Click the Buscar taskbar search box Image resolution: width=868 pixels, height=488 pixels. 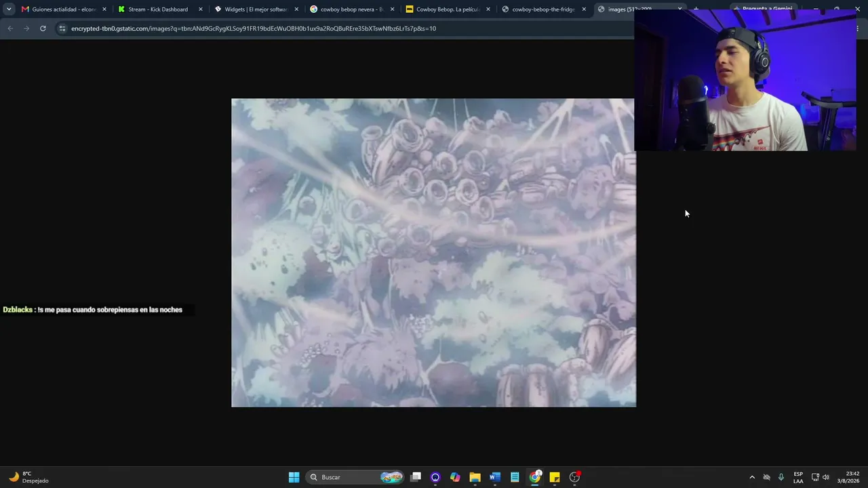coord(355,477)
